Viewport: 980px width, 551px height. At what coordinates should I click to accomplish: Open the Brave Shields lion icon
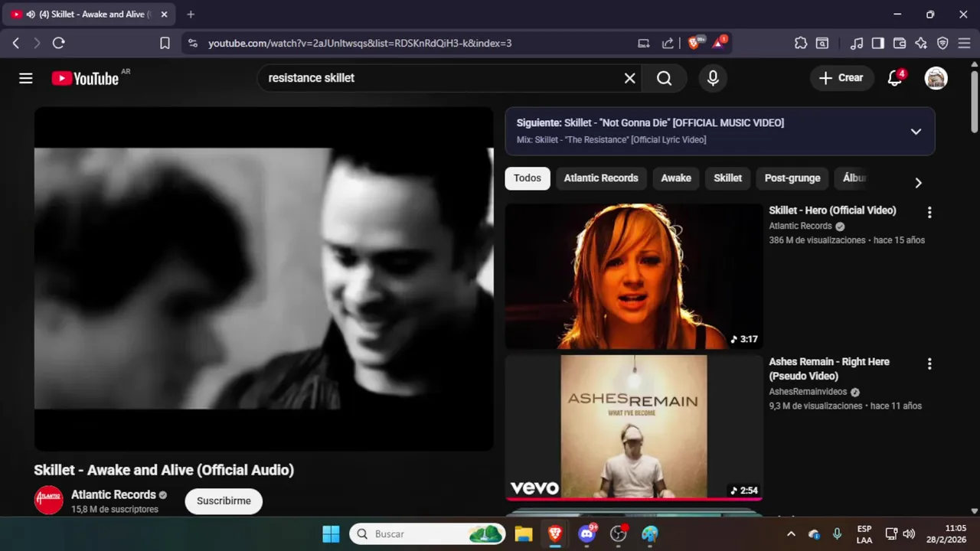695,44
